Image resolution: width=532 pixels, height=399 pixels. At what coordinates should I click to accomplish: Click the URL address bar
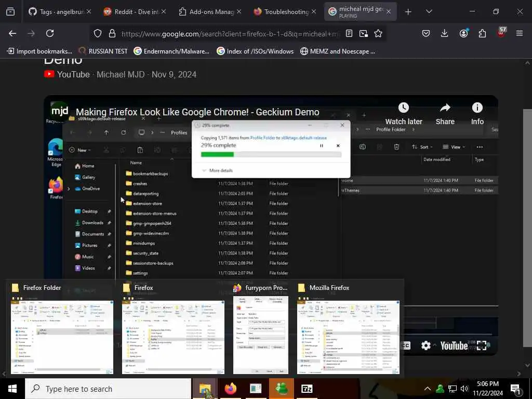click(230, 34)
